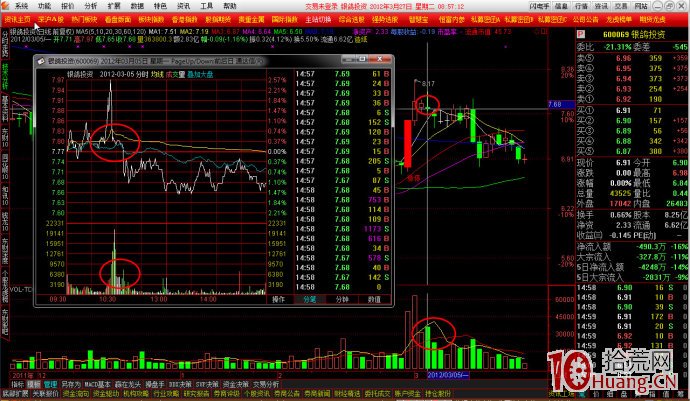Click the red P icon beside 600069
The height and width of the screenshot is (401, 690).
click(581, 34)
